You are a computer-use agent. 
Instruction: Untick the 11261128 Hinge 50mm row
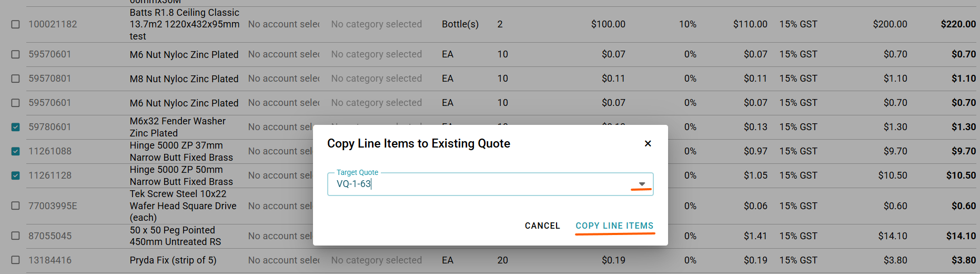(x=16, y=175)
